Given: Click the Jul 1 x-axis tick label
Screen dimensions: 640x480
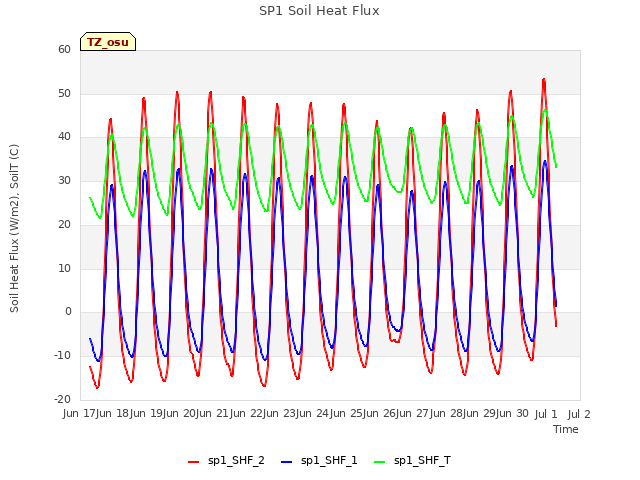Looking at the screenshot, I should pyautogui.click(x=546, y=414).
